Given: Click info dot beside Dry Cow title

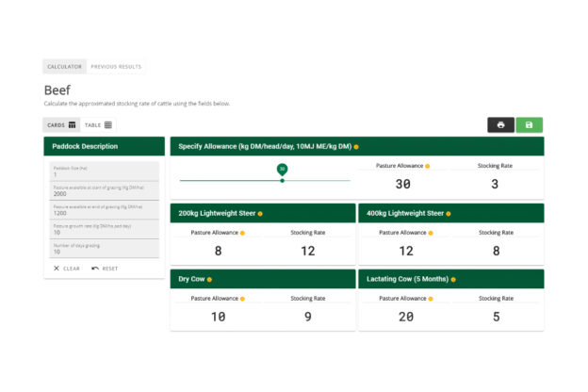Looking at the screenshot, I should click(x=209, y=280).
